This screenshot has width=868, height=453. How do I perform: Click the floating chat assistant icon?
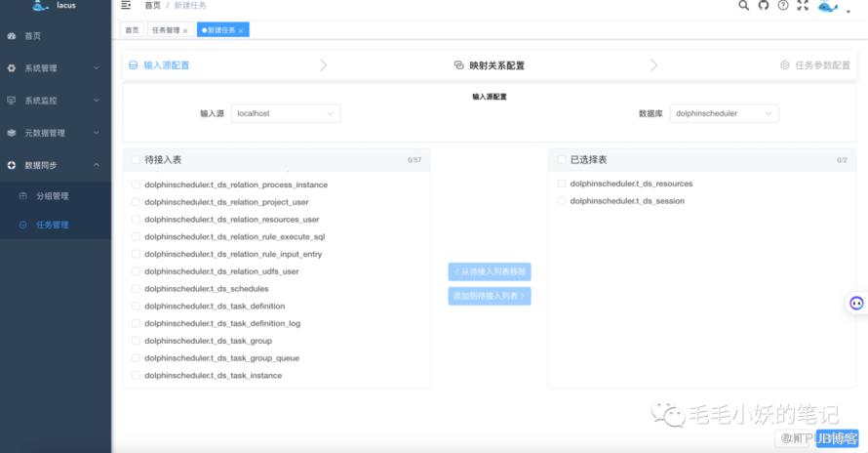click(856, 303)
